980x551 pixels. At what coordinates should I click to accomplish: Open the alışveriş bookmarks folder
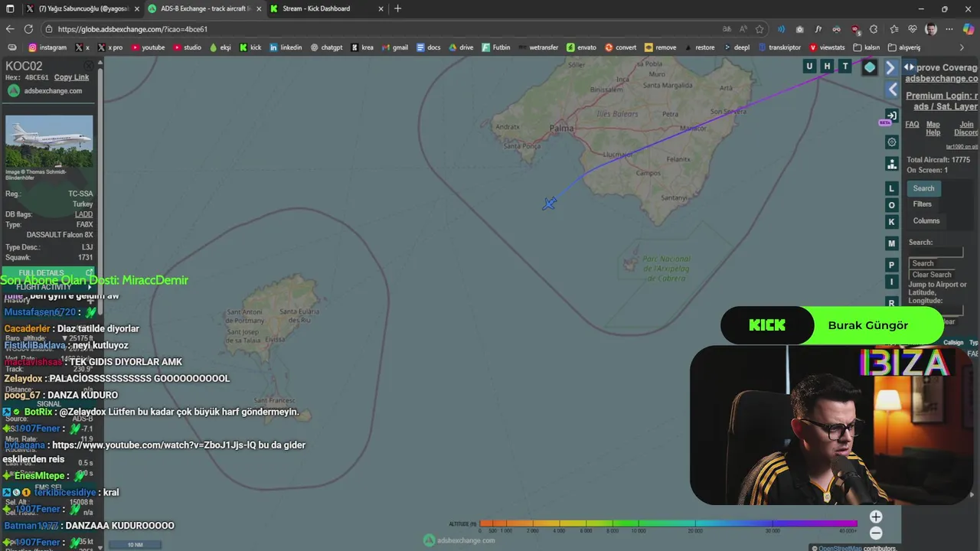click(904, 47)
